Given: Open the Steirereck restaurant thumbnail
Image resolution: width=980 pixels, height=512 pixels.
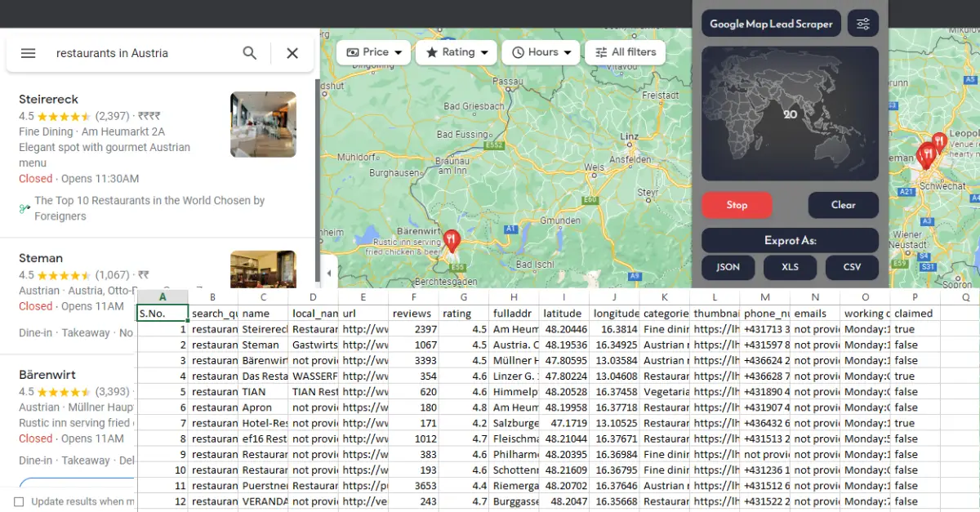Looking at the screenshot, I should pyautogui.click(x=263, y=123).
